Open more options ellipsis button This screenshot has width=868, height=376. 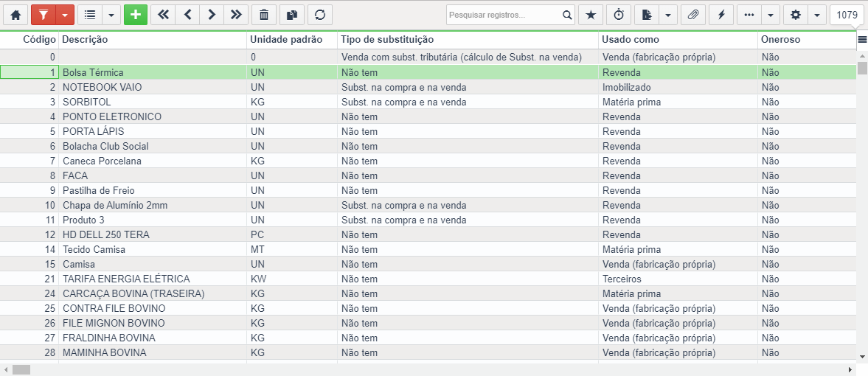(x=749, y=15)
